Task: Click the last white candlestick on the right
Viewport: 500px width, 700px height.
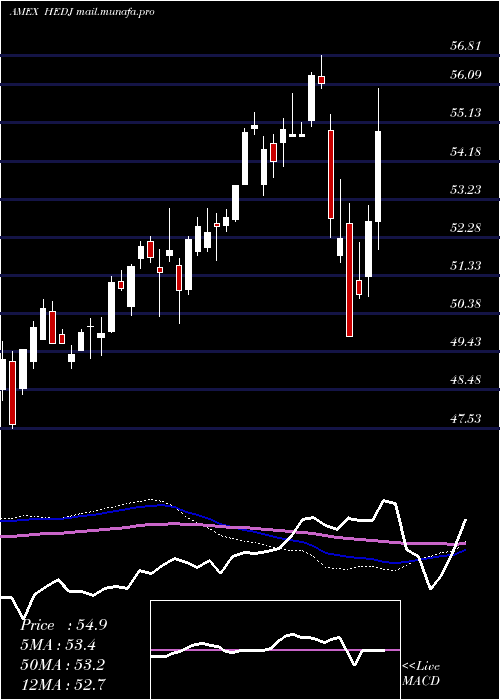Action: click(378, 176)
